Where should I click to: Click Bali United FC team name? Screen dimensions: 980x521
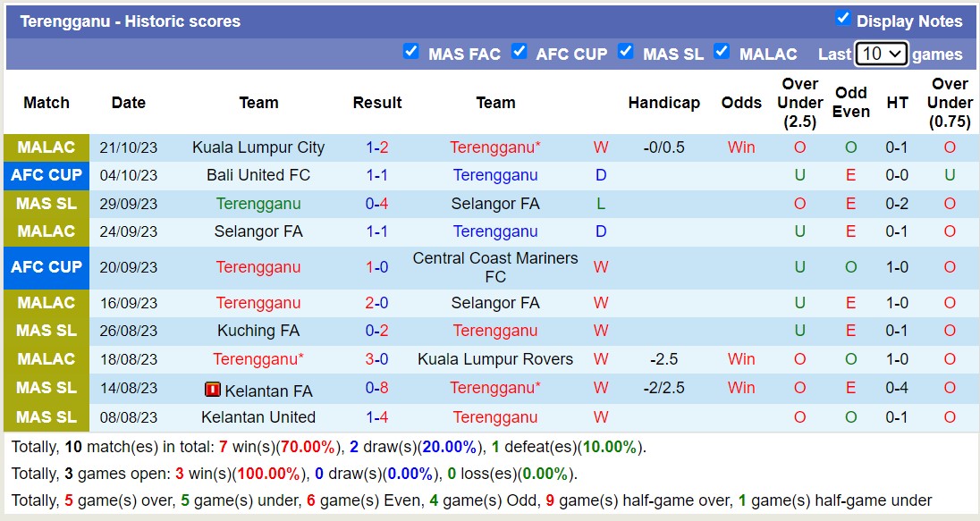(258, 175)
